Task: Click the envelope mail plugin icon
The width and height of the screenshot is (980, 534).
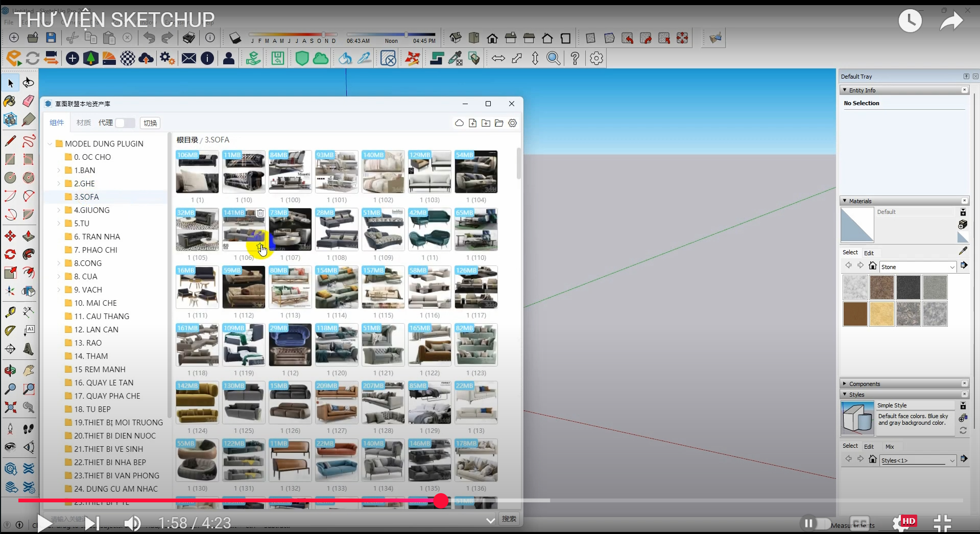Action: point(189,58)
